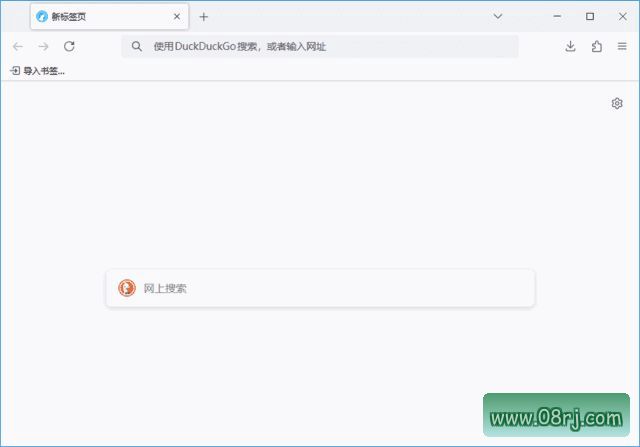This screenshot has height=447, width=640.
Task: Click the magnifier icon in address bar
Action: 137,47
